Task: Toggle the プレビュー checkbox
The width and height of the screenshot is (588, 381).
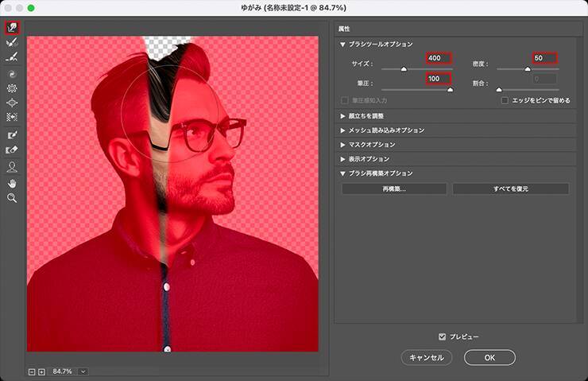Action: click(443, 336)
